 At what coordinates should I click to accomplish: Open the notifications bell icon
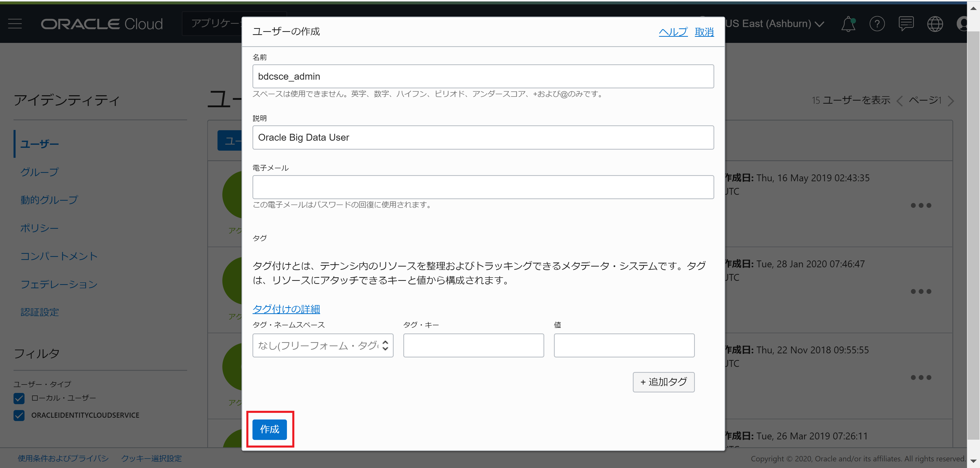pyautogui.click(x=848, y=24)
